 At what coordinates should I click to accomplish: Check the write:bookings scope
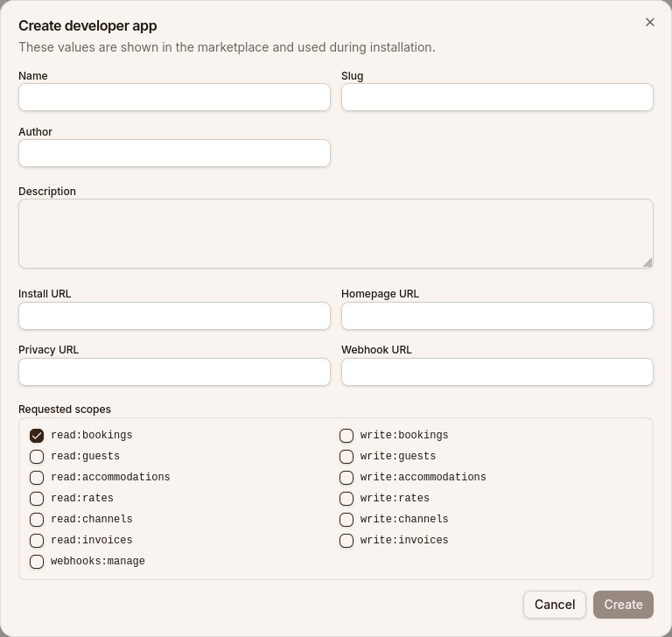(x=346, y=436)
